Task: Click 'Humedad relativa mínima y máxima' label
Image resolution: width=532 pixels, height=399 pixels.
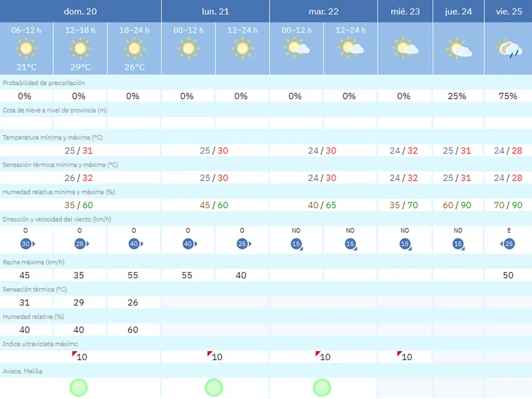Action: pos(59,192)
